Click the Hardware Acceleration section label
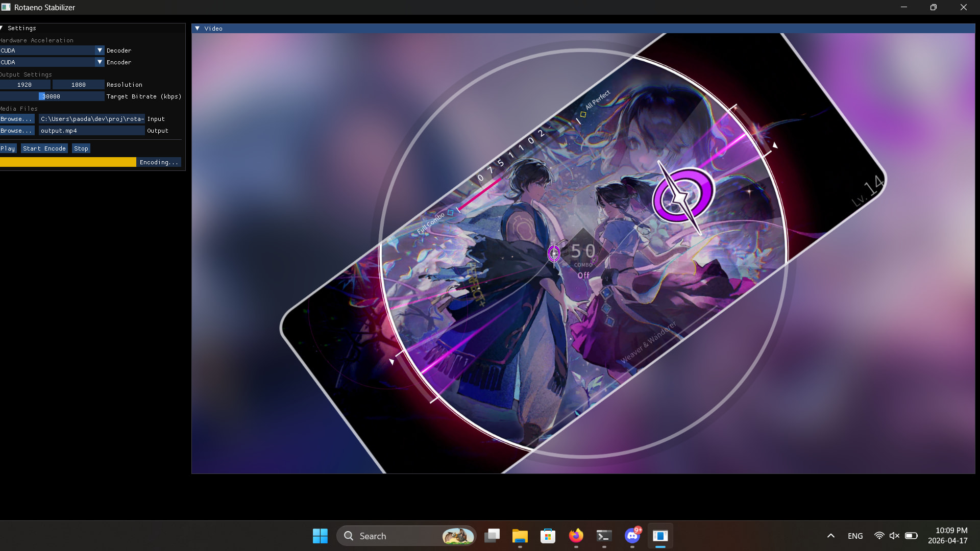The height and width of the screenshot is (551, 980). (37, 40)
